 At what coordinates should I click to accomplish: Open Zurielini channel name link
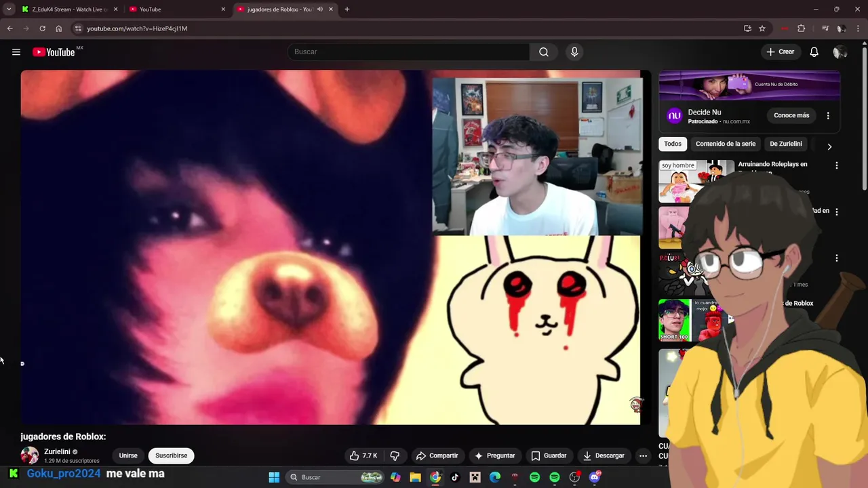(57, 451)
